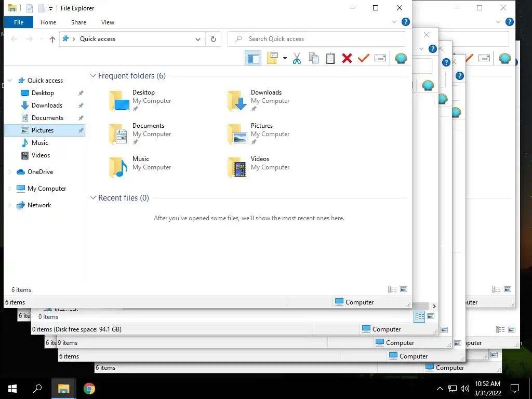This screenshot has height=399, width=532.
Task: Open File Explorer Help icon
Action: 405,22
